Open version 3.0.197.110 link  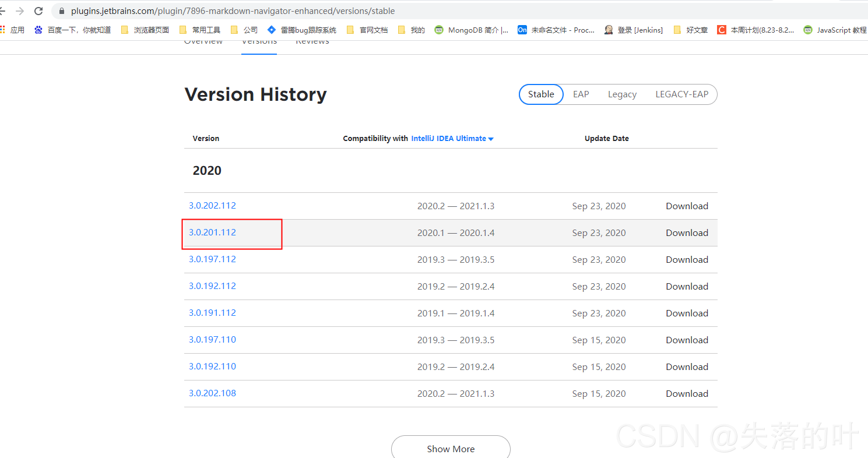(x=212, y=340)
